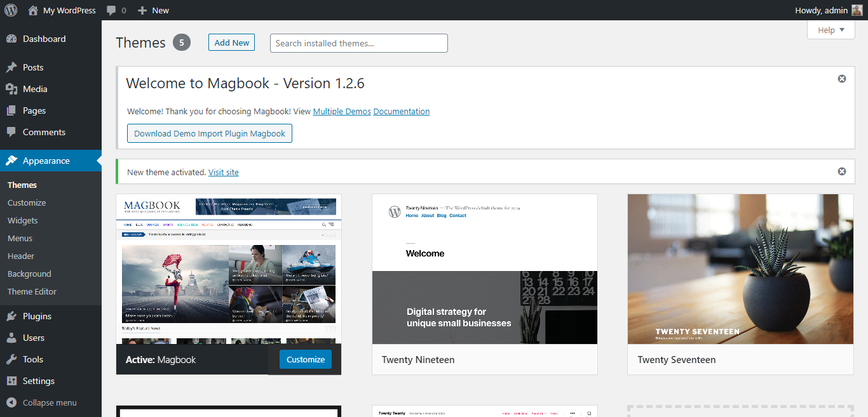Click the Comments speech bubble icon in sidebar
Viewport: 868px width, 417px height.
[x=11, y=132]
